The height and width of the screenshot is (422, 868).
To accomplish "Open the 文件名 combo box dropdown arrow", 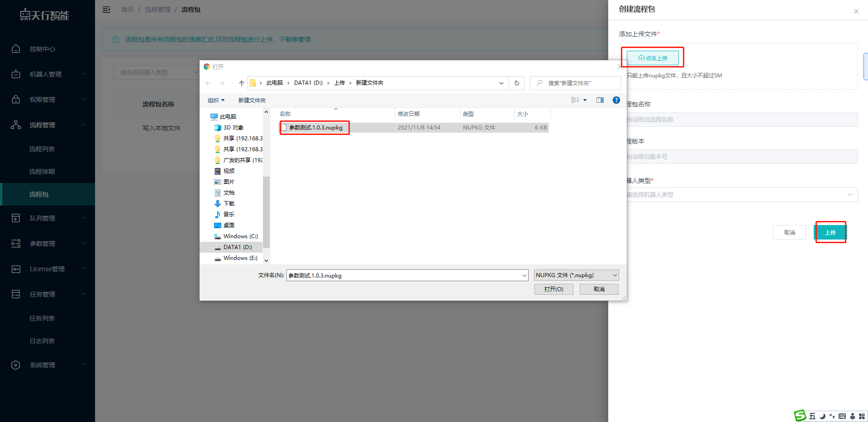I will point(525,275).
